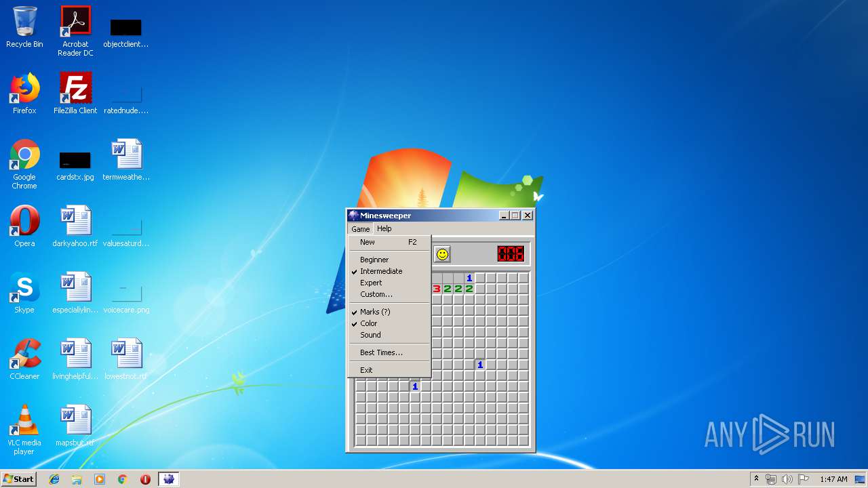Image resolution: width=868 pixels, height=488 pixels.
Task: Select the Skype desktop shortcut
Action: point(24,293)
